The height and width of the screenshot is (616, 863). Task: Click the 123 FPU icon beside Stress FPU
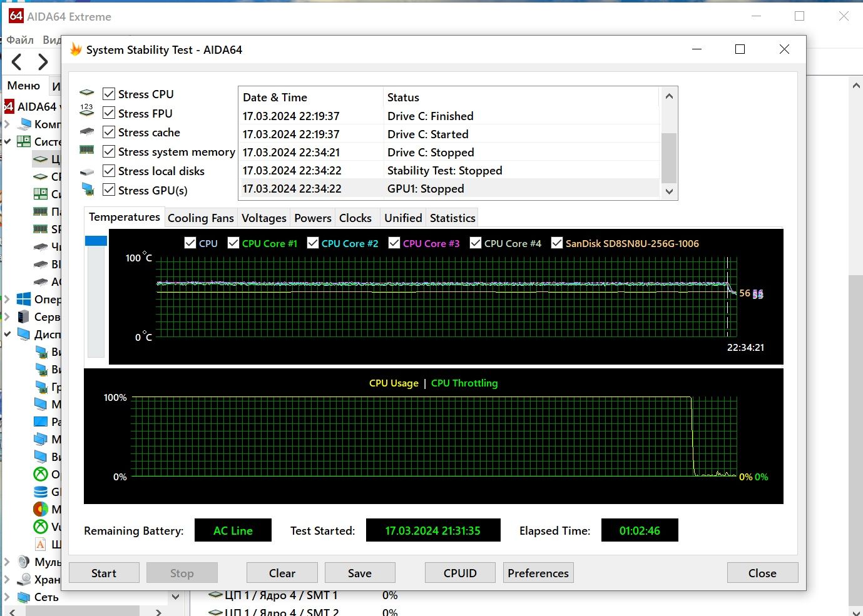click(87, 111)
